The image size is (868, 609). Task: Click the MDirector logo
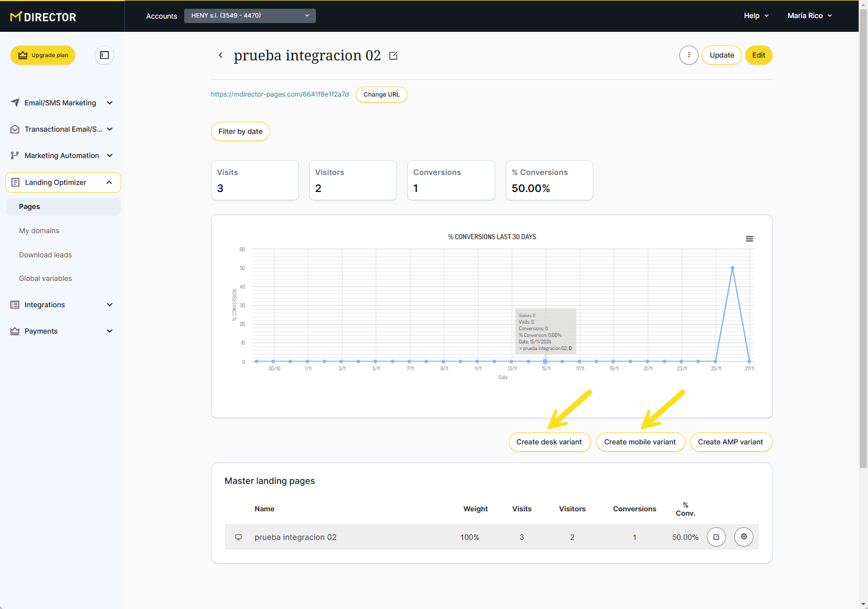pos(43,16)
